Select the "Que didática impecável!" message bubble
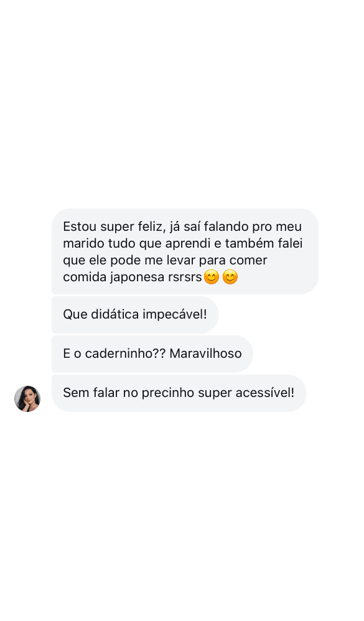The width and height of the screenshot is (364, 621). (135, 315)
